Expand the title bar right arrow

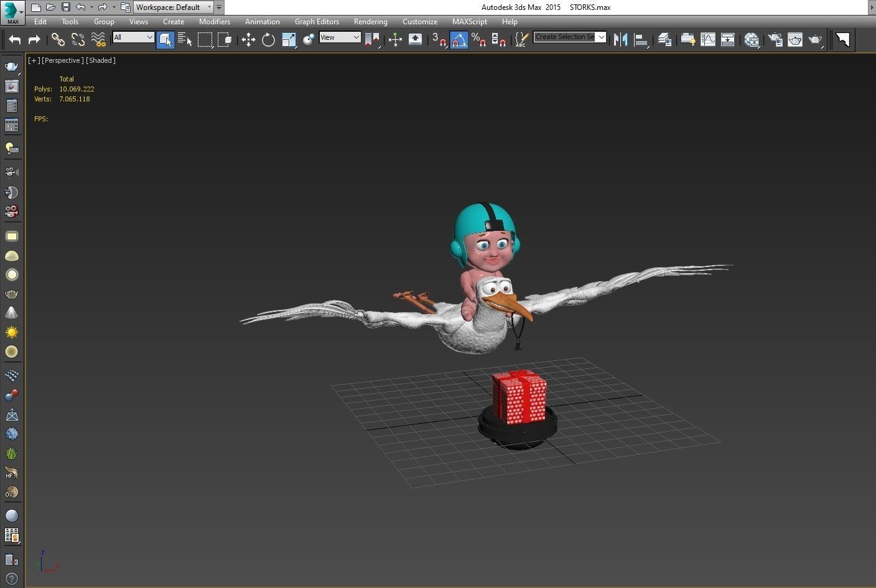pyautogui.click(x=871, y=7)
